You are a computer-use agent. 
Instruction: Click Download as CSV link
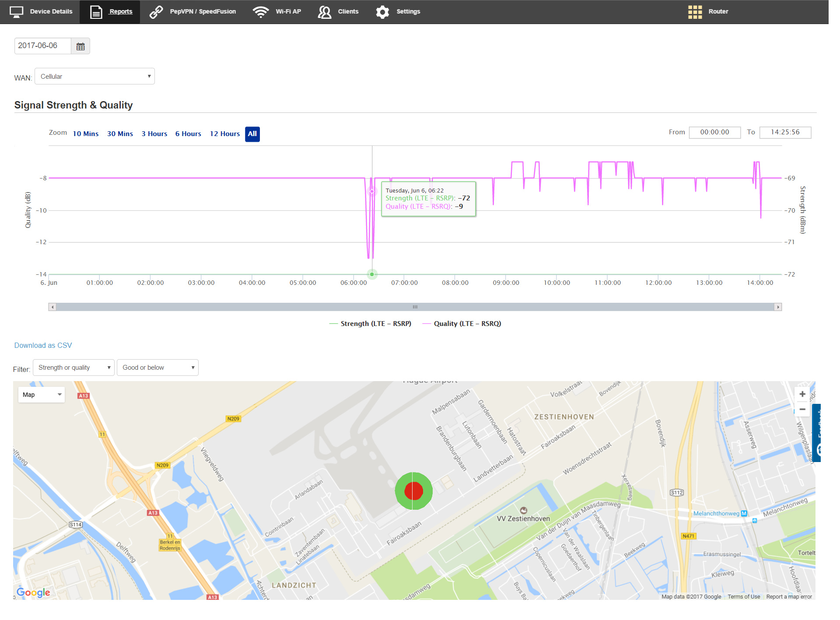(43, 345)
